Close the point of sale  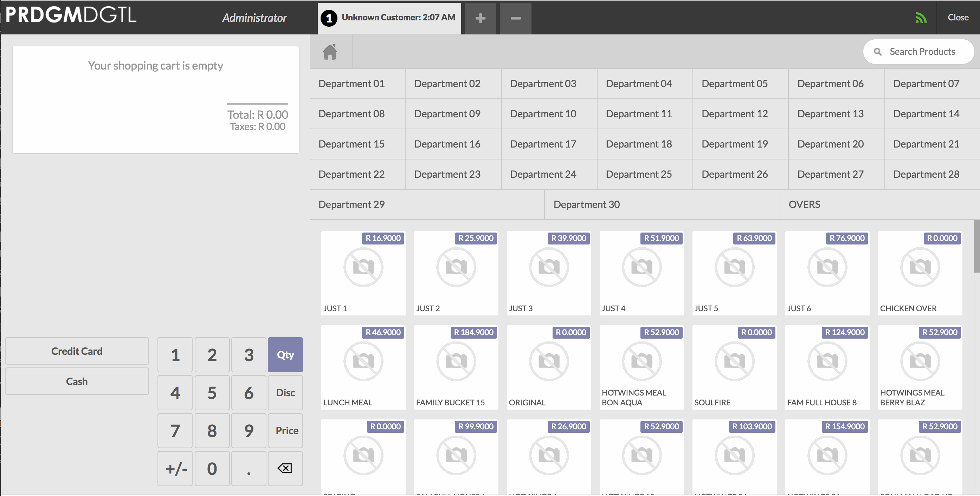[x=958, y=18]
